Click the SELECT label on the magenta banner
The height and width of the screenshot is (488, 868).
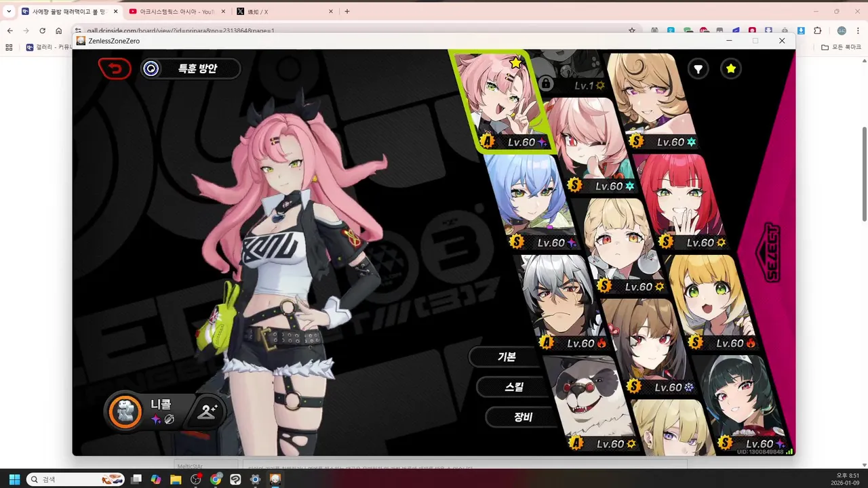point(772,252)
